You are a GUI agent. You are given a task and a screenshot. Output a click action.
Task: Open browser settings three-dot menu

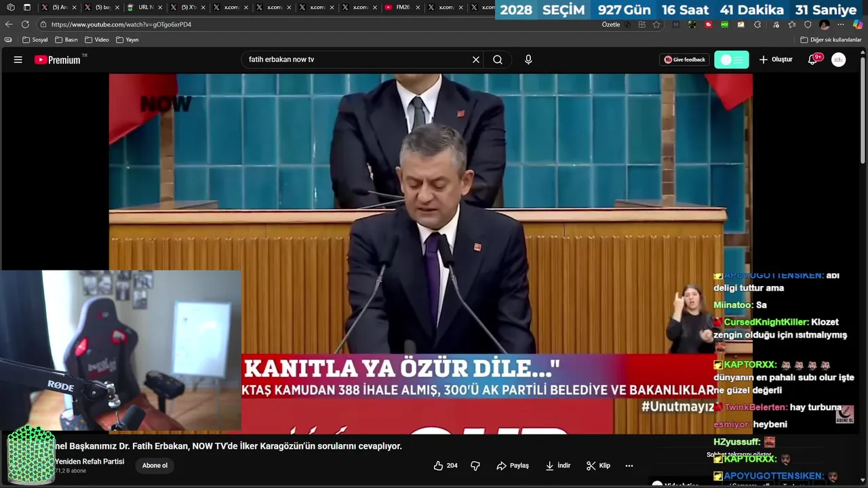[x=841, y=24]
